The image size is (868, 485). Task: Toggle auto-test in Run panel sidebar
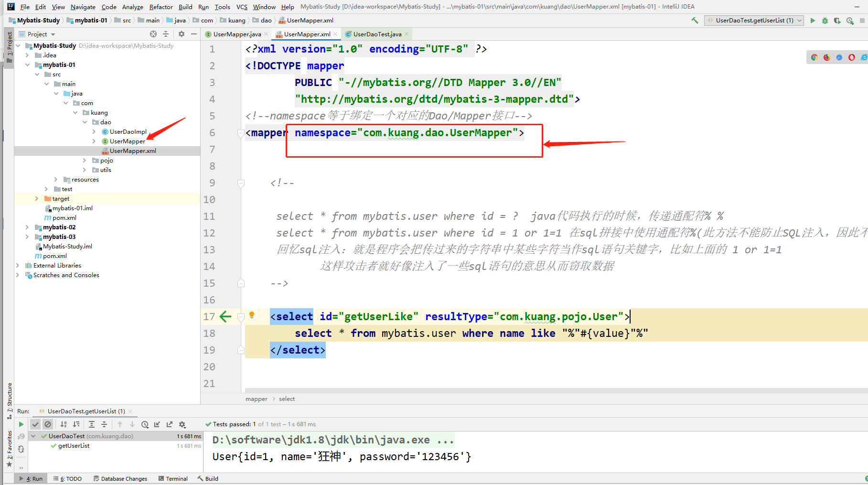click(21, 449)
